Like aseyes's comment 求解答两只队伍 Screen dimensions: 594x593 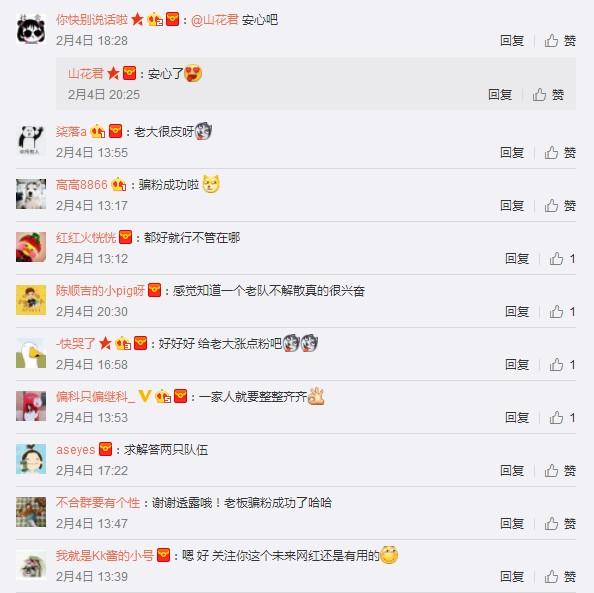[560, 471]
